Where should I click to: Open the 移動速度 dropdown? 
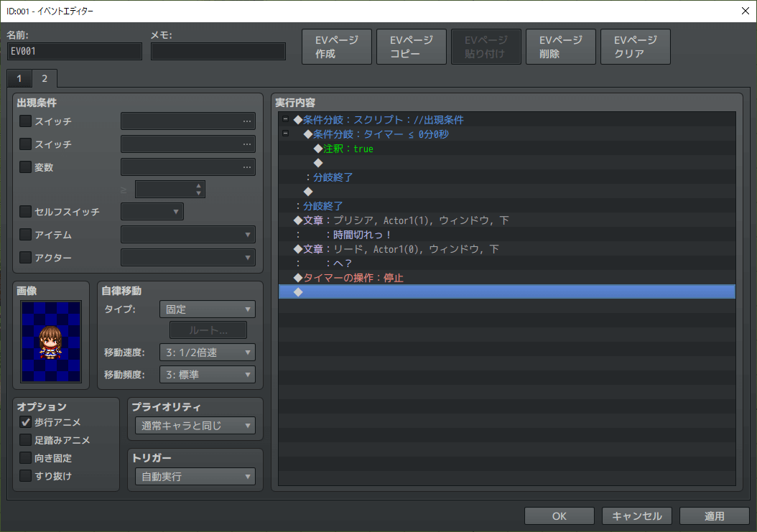(208, 352)
